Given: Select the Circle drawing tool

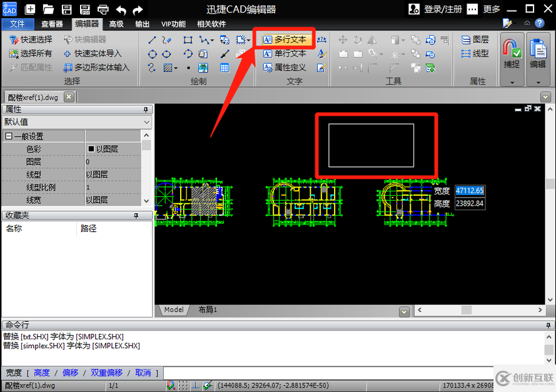Looking at the screenshot, I should click(x=152, y=54).
